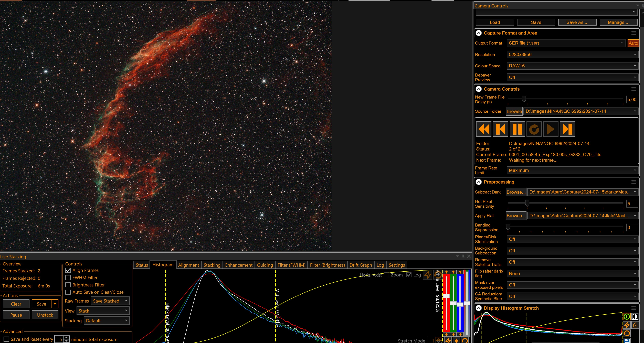Click the black-and-white contrast icon
The width and height of the screenshot is (644, 343).
(635, 317)
